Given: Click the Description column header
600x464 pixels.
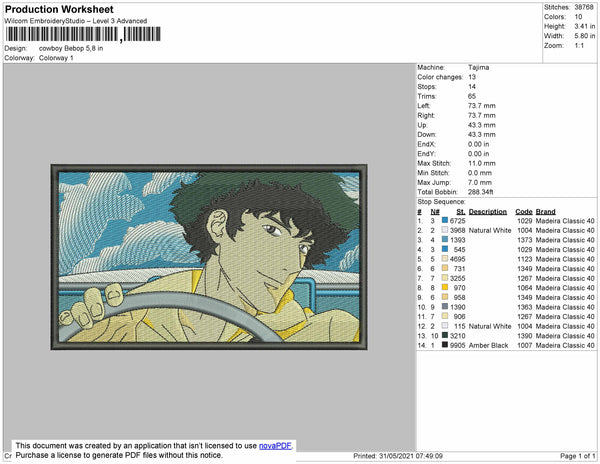Looking at the screenshot, I should 488,212.
